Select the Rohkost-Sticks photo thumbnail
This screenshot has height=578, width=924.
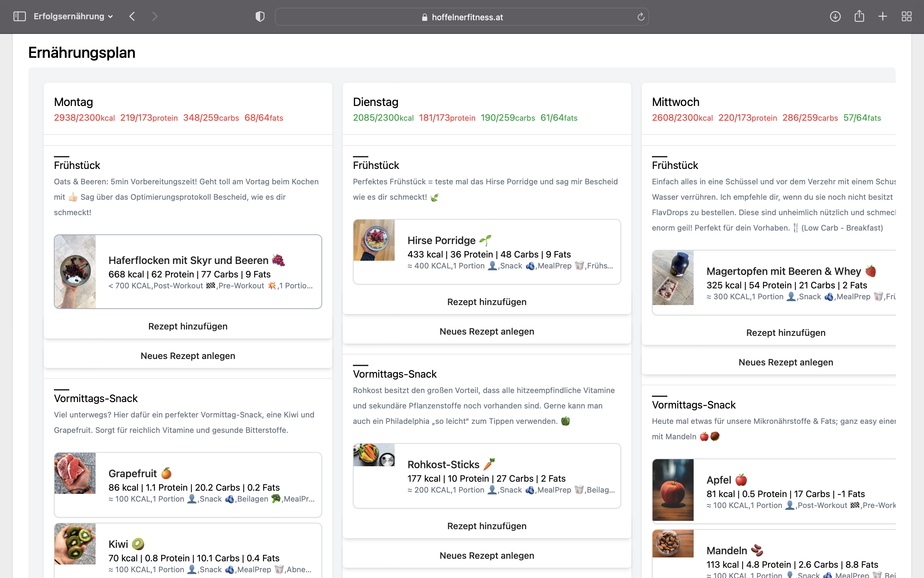pos(374,455)
